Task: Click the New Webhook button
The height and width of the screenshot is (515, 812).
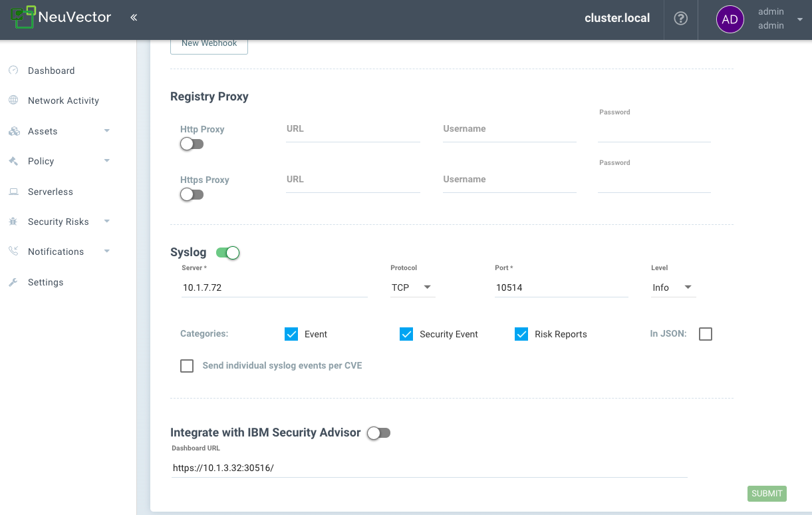Action: pyautogui.click(x=209, y=43)
